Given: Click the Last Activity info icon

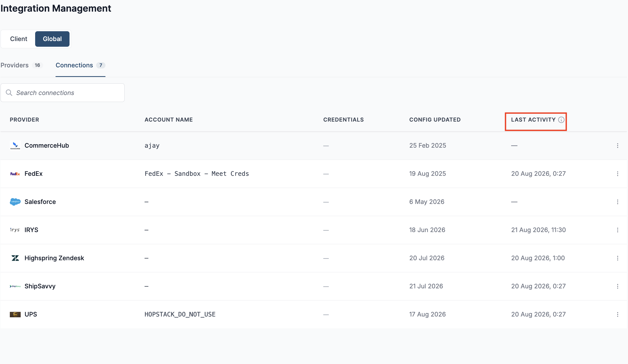Looking at the screenshot, I should point(561,120).
